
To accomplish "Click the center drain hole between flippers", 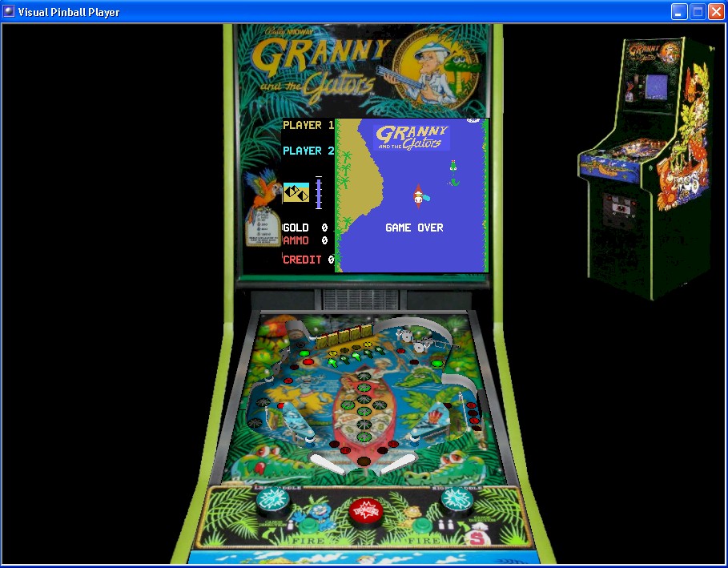I will [x=364, y=461].
